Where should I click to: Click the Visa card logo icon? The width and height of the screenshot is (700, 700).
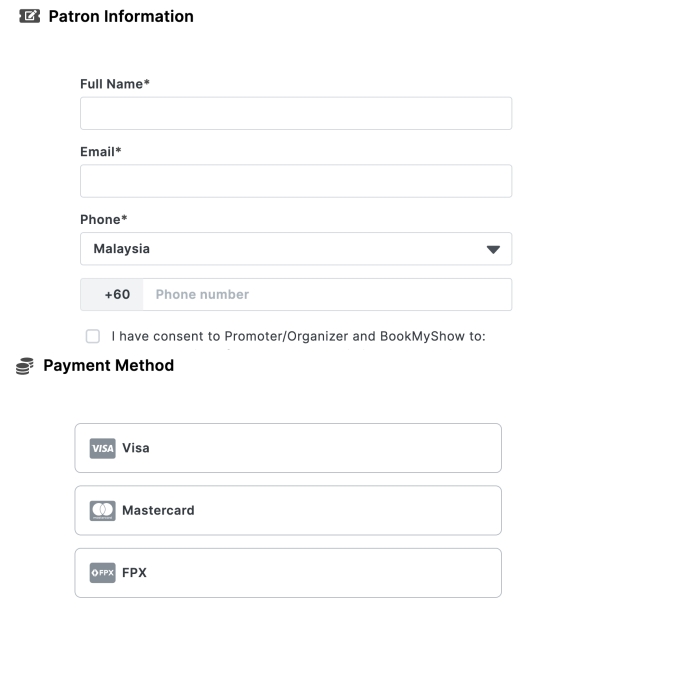coord(102,448)
